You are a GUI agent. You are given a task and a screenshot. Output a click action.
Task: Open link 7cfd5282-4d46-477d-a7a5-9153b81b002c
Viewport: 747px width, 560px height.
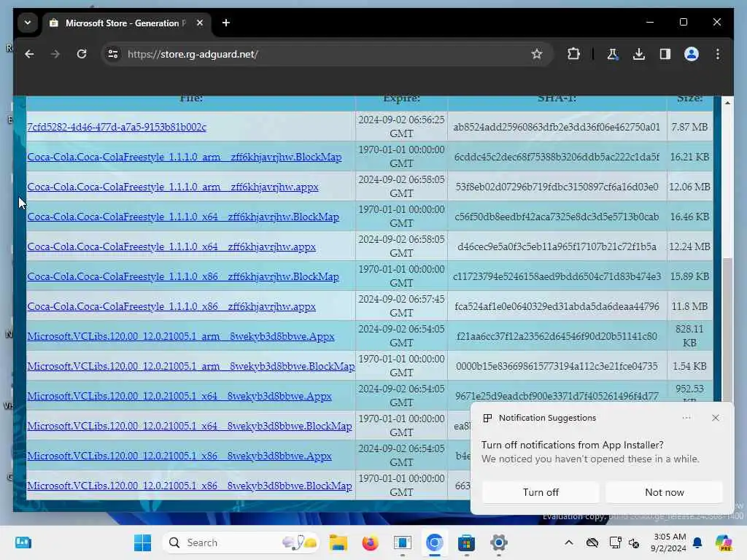(117, 127)
